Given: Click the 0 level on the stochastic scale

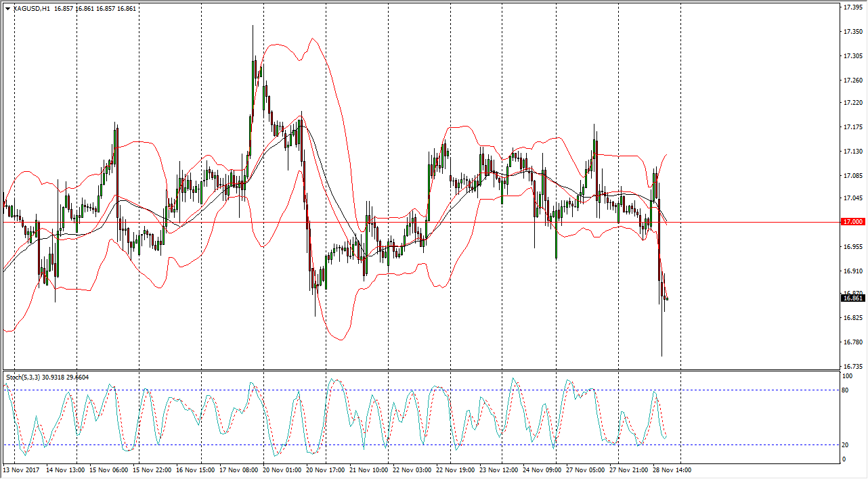Looking at the screenshot, I should tap(844, 459).
